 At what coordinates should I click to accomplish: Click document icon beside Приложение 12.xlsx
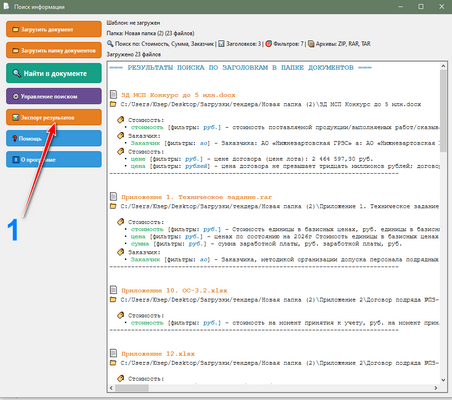coord(113,353)
